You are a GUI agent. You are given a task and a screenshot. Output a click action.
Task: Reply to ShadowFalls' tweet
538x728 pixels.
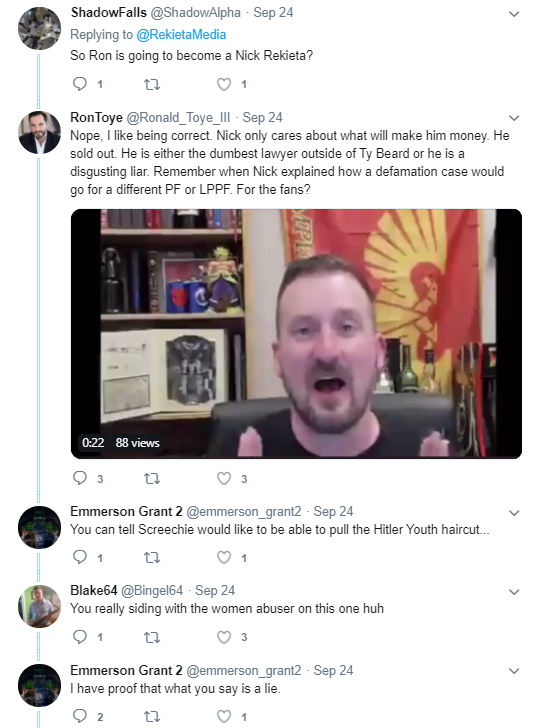(80, 84)
